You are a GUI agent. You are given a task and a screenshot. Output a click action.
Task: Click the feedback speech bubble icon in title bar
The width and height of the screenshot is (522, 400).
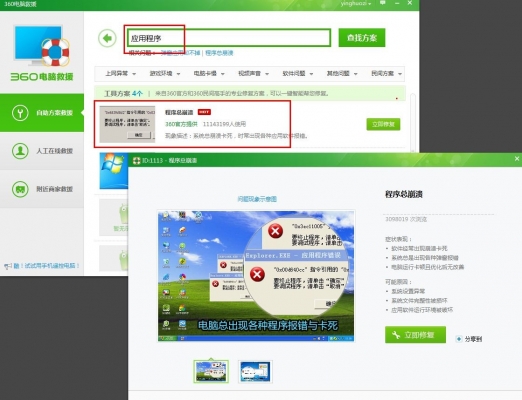click(383, 3)
